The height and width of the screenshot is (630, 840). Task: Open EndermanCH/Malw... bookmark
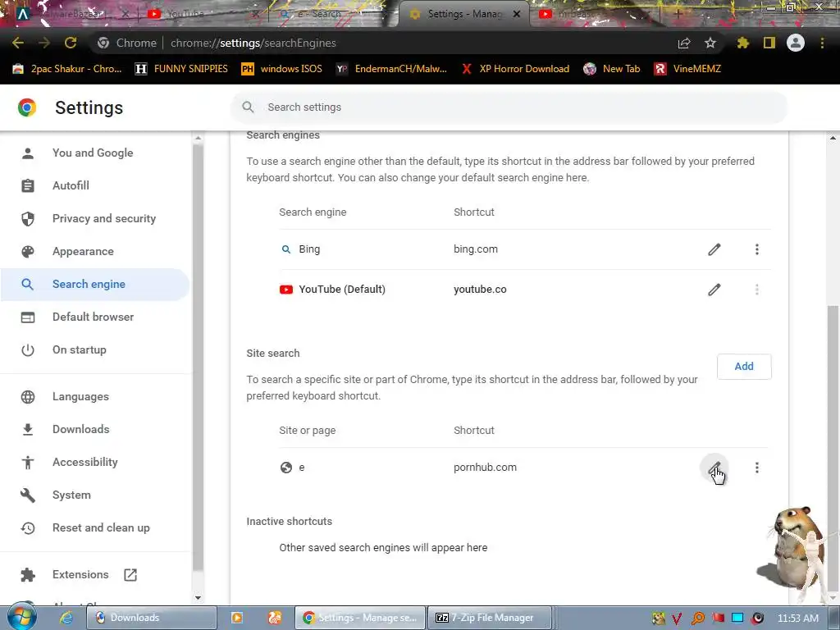point(391,69)
